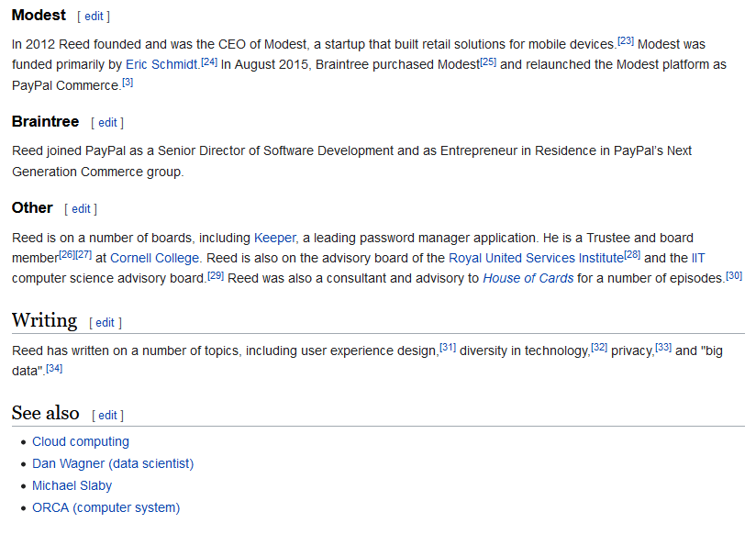Open citation 27 after member

click(83, 255)
